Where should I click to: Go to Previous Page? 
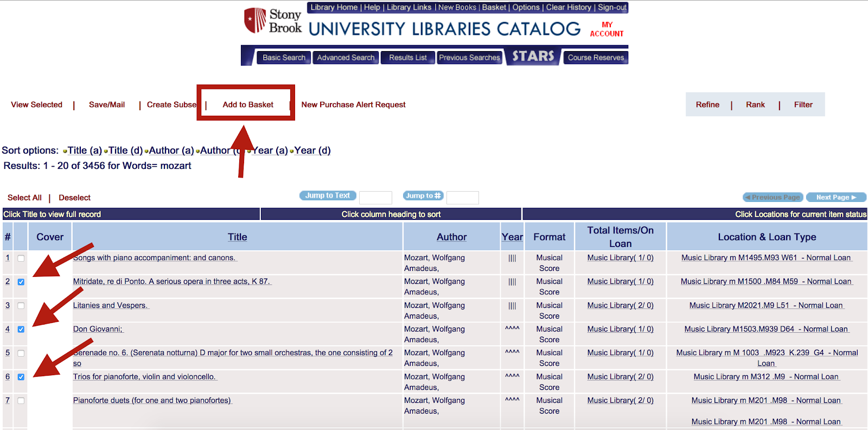click(773, 197)
